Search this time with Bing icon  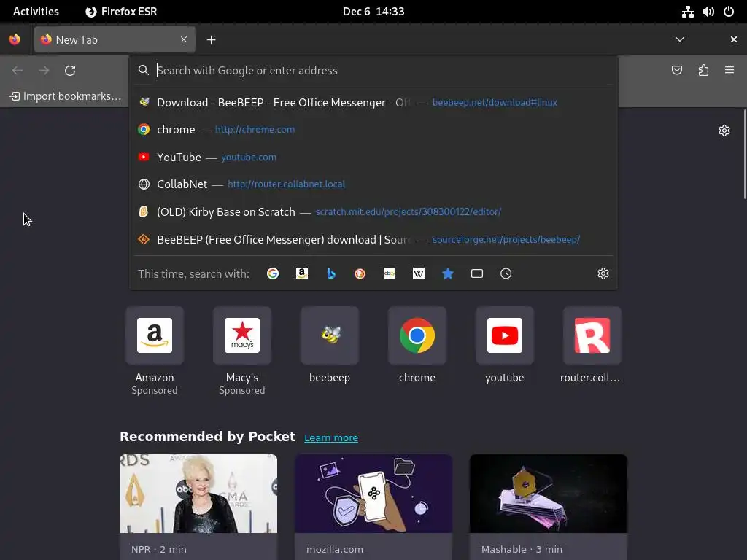point(331,273)
